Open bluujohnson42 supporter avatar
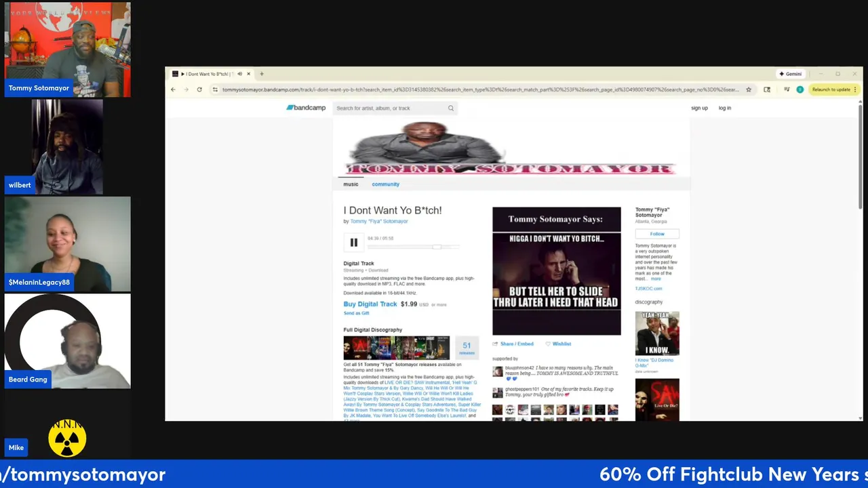The width and height of the screenshot is (868, 488). click(498, 371)
